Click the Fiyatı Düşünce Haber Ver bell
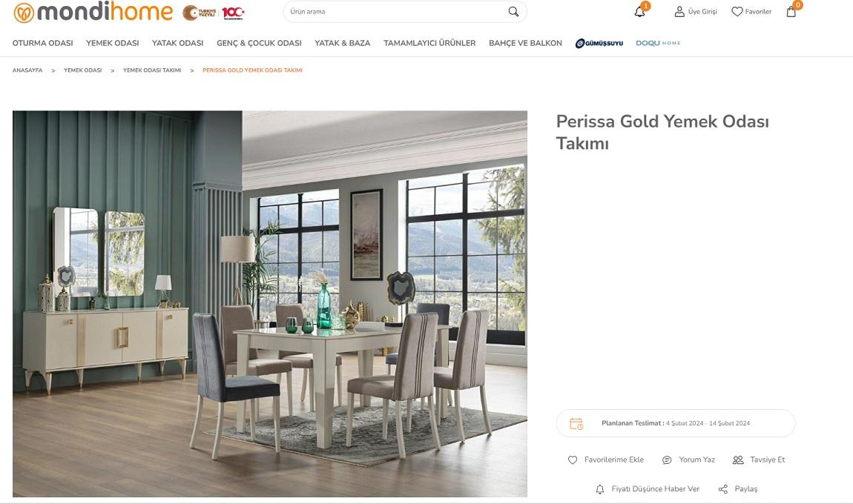The width and height of the screenshot is (853, 504). 600,489
